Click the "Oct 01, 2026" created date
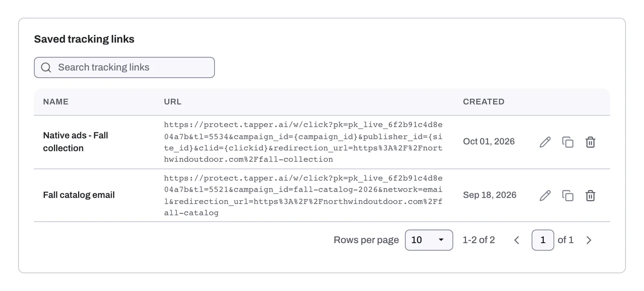Image resolution: width=644 pixels, height=291 pixels. [489, 142]
